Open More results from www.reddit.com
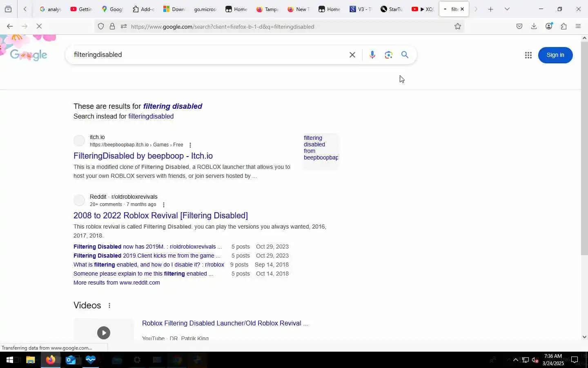 point(117,283)
